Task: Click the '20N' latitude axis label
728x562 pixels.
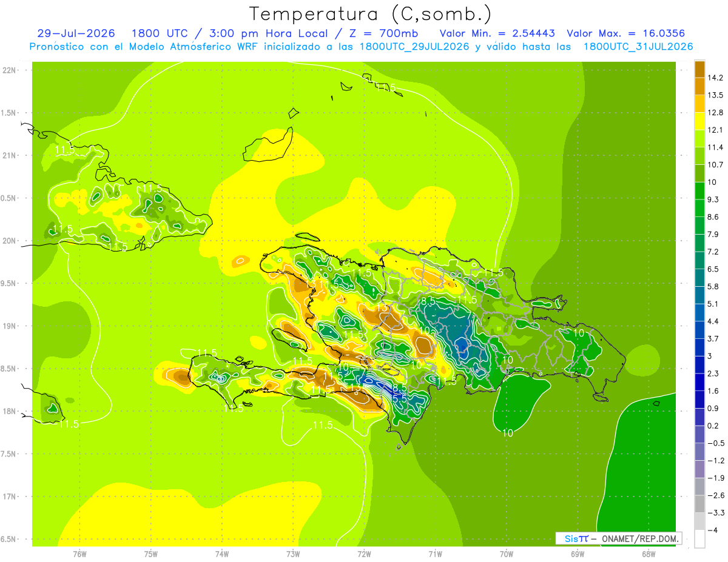Action: click(x=9, y=241)
